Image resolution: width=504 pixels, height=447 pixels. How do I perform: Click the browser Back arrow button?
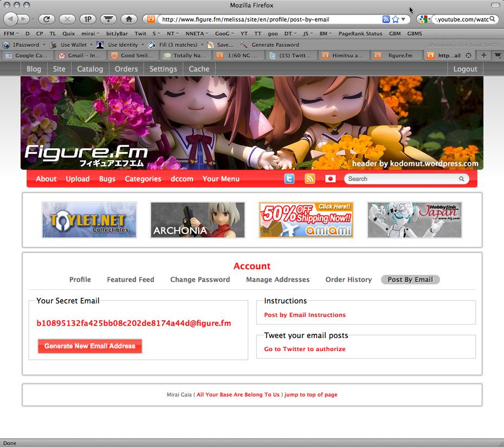tap(11, 19)
